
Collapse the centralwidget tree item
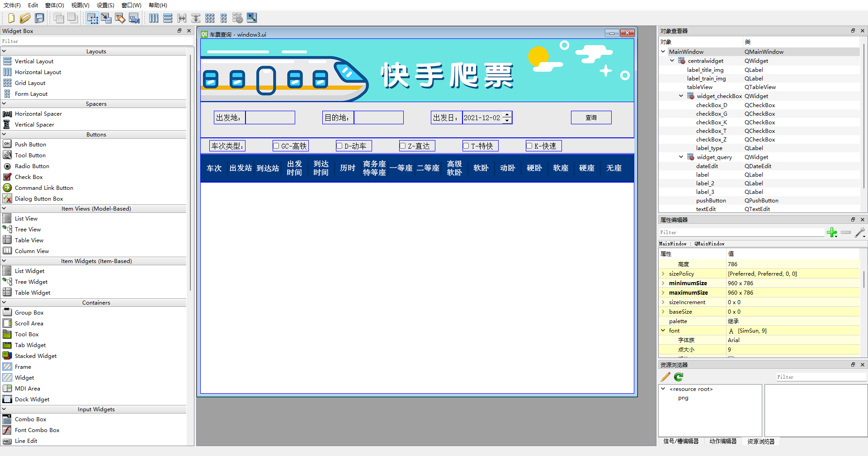(671, 61)
